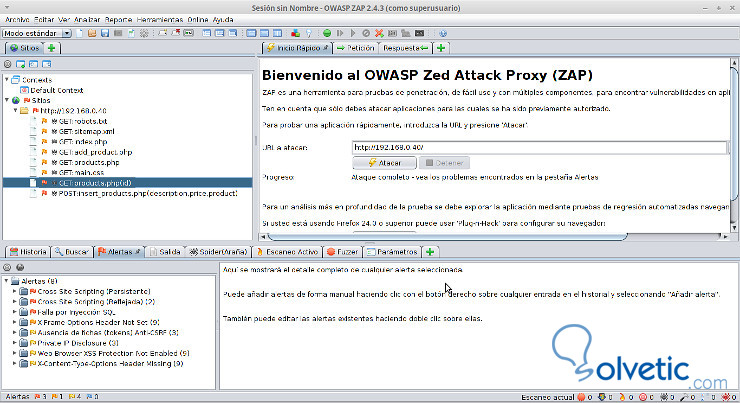The height and width of the screenshot is (403, 740).
Task: Collapse the Alertas (8) root node
Action: 7,281
